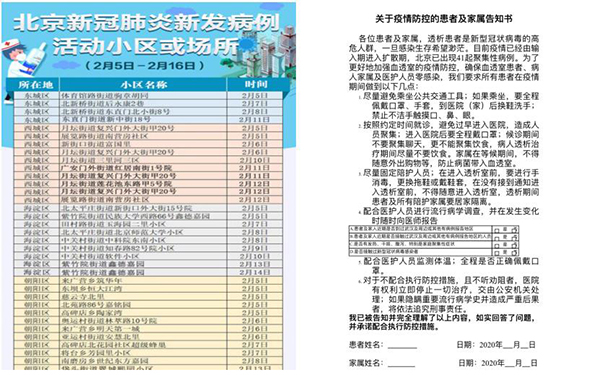The image size is (600, 375).
Task: Click the patient name blank after 患者姓名
Action: (x=402, y=346)
